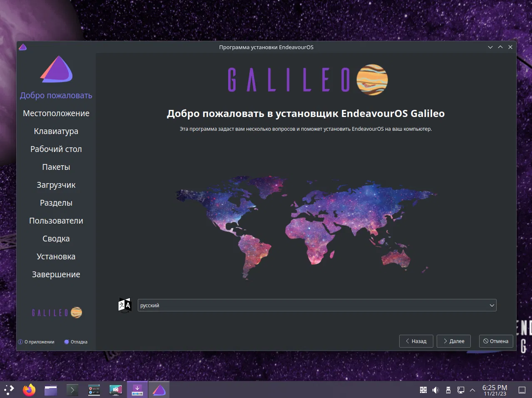
Task: Click the EndeavourOS logo in sidebar
Action: [x=56, y=69]
